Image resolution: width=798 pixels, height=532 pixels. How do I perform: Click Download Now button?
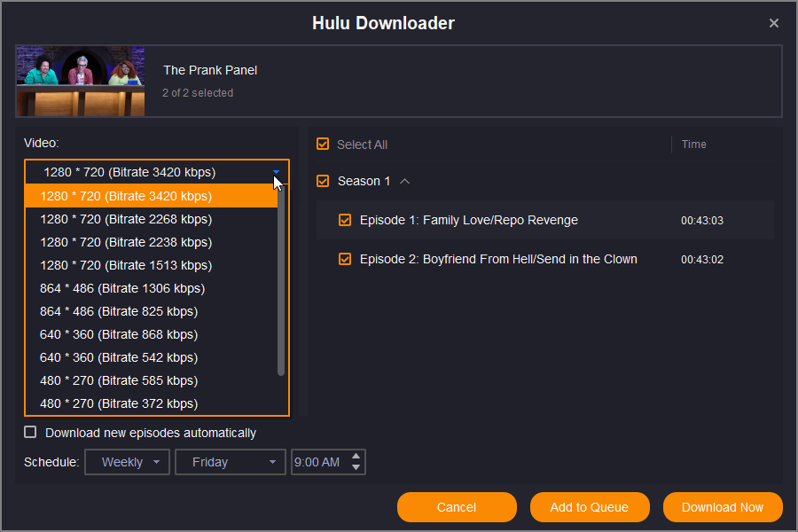(722, 507)
